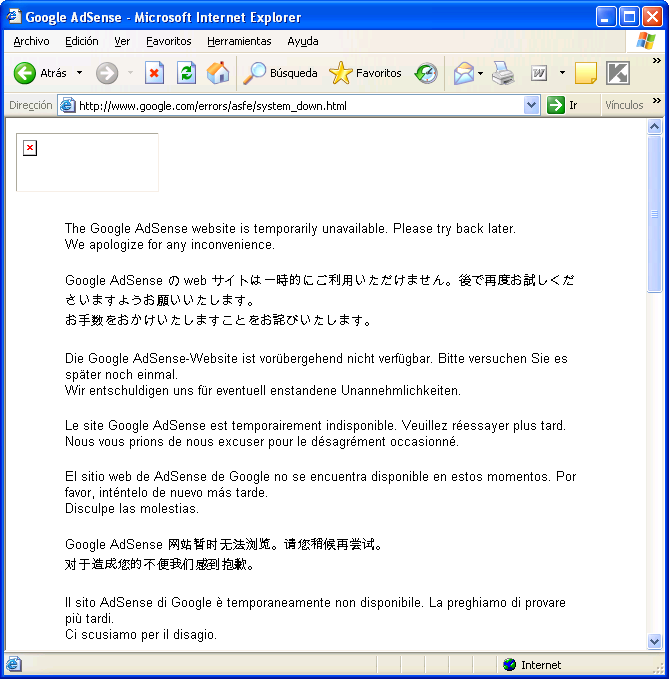
Task: Stop page loading with the red X icon
Action: click(x=154, y=73)
